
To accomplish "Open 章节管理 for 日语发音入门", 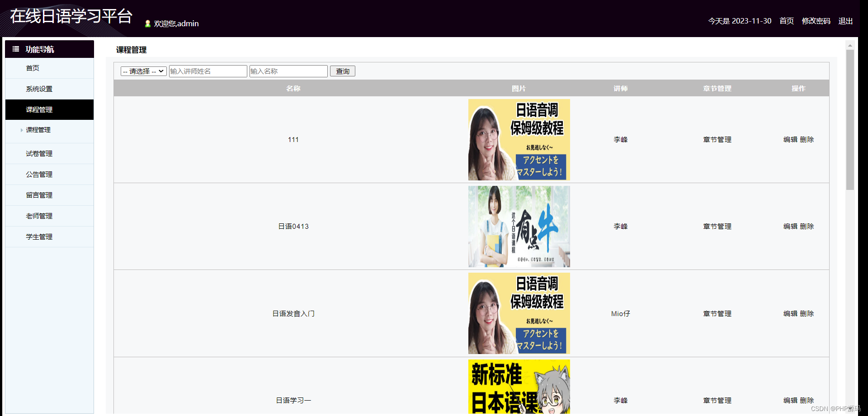I will [717, 314].
